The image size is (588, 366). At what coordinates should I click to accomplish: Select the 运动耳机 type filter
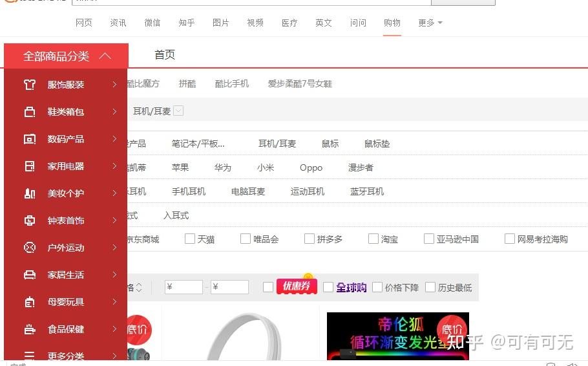click(308, 191)
